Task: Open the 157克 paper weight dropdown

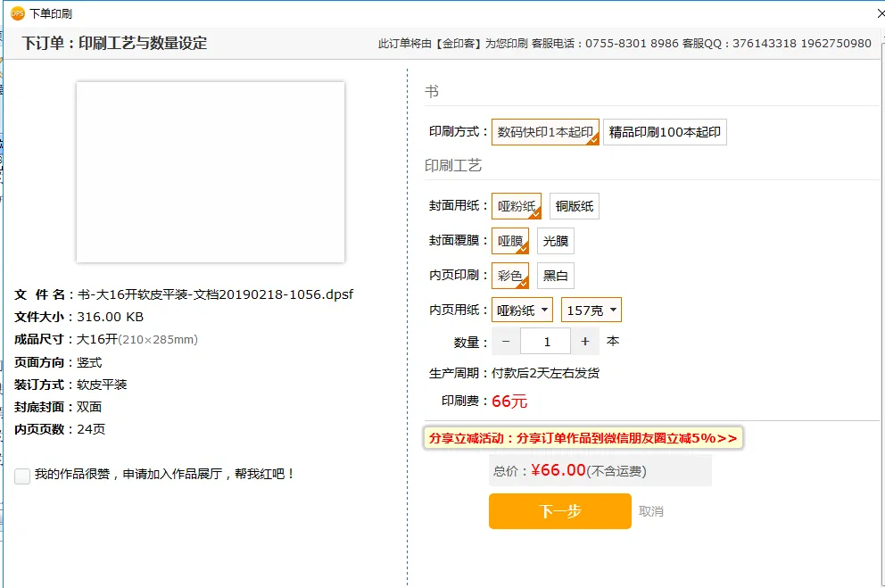Action: point(591,310)
